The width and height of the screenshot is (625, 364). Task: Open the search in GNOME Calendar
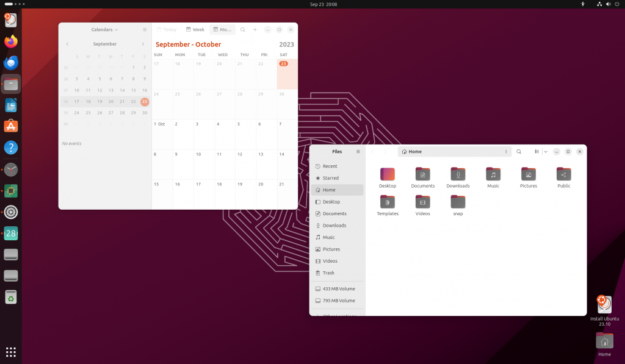(x=243, y=29)
